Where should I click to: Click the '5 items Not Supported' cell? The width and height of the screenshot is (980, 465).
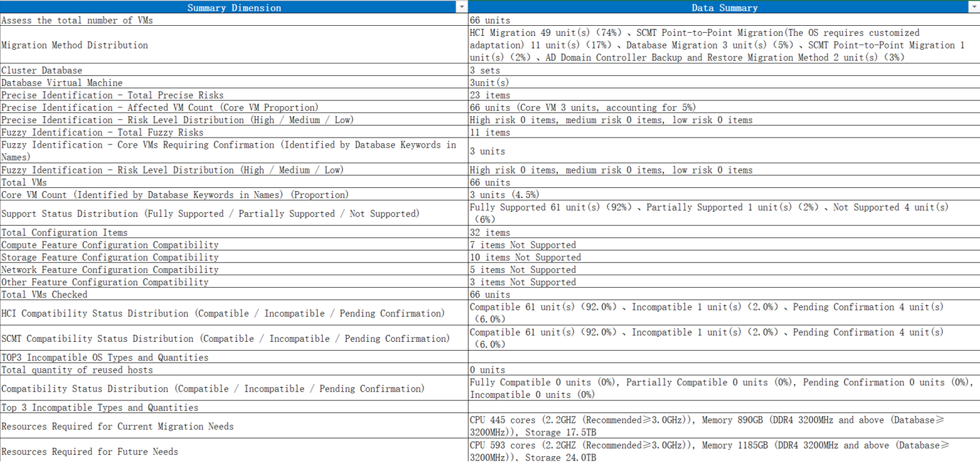click(724, 270)
